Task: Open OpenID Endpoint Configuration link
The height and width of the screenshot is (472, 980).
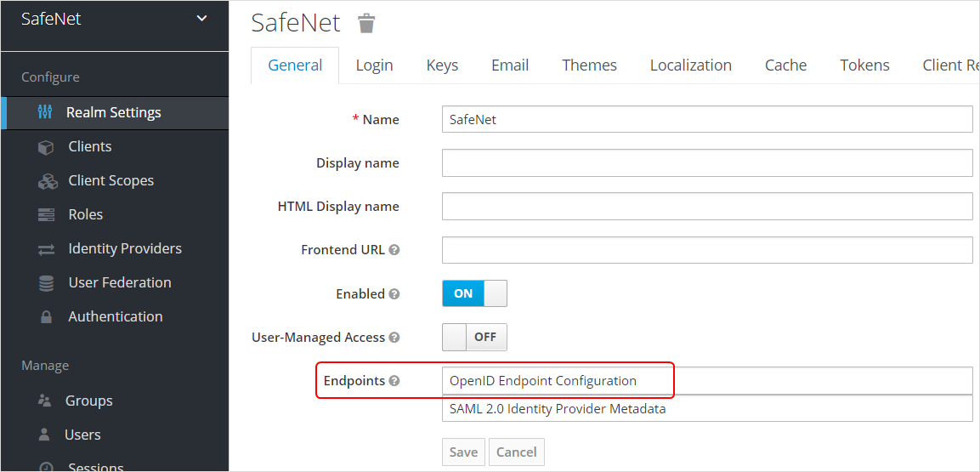Action: click(x=543, y=381)
